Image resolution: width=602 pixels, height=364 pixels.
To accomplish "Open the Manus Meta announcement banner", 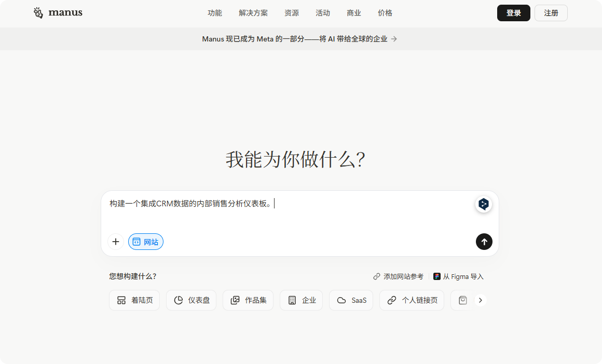I will point(300,39).
